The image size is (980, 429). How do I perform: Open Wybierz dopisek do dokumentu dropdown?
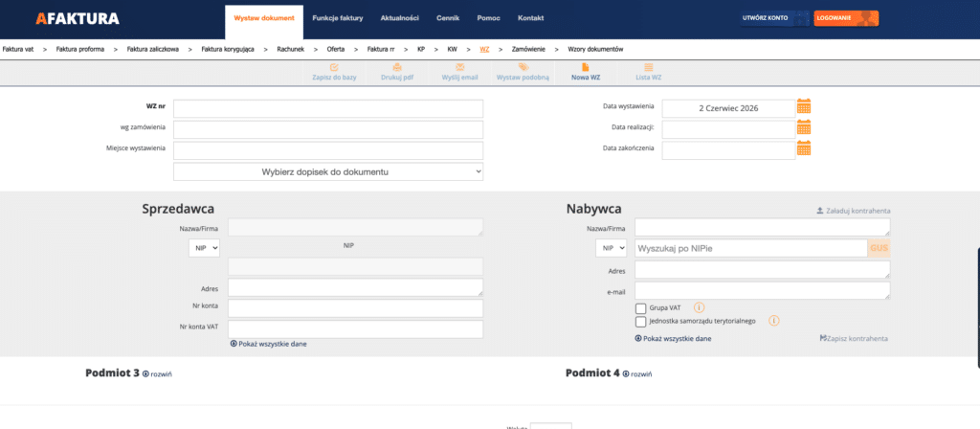tap(328, 171)
